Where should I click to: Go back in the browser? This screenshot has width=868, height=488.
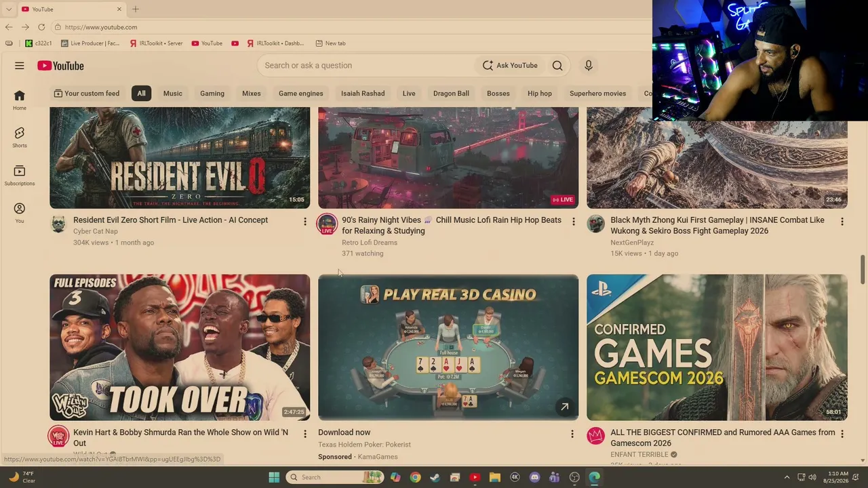pos(9,27)
